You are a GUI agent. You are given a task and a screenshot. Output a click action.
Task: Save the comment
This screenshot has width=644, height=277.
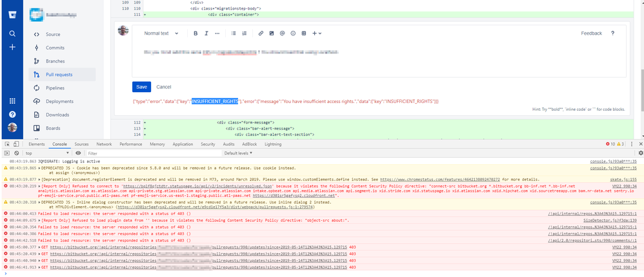coord(141,87)
